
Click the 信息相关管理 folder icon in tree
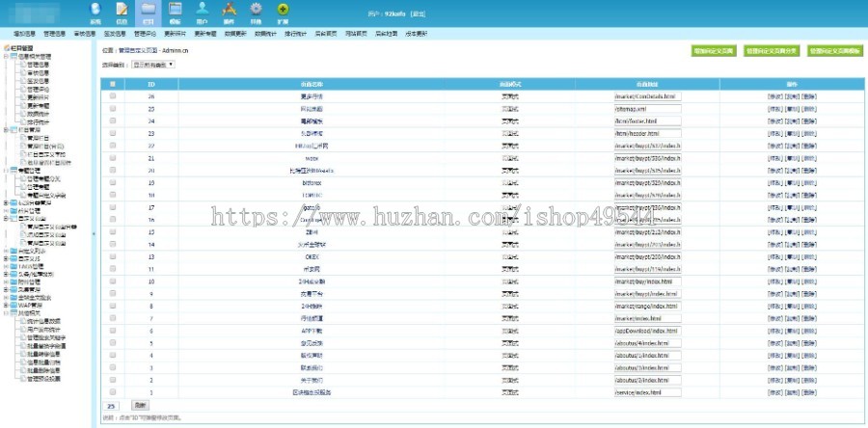[14, 57]
